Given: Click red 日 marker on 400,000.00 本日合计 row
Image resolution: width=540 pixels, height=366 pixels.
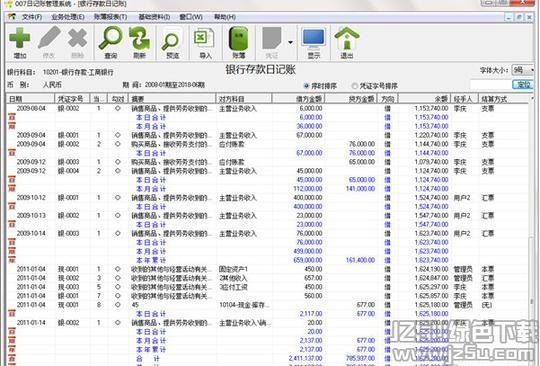Looking at the screenshot, I should pos(12,207).
